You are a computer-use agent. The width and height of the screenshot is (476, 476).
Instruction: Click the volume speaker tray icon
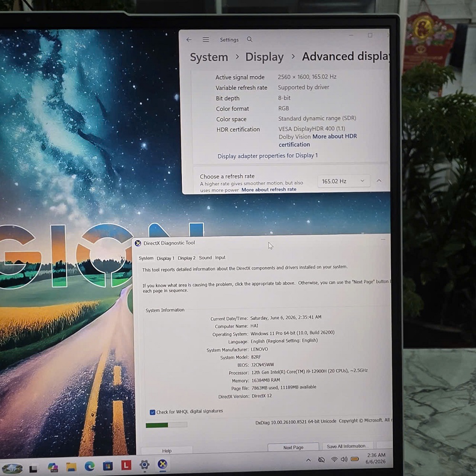(x=344, y=459)
